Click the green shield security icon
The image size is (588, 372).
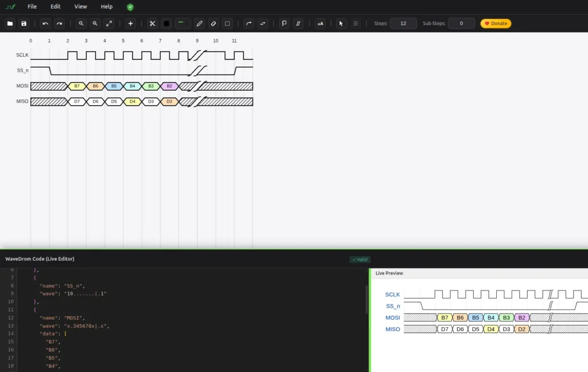click(130, 7)
